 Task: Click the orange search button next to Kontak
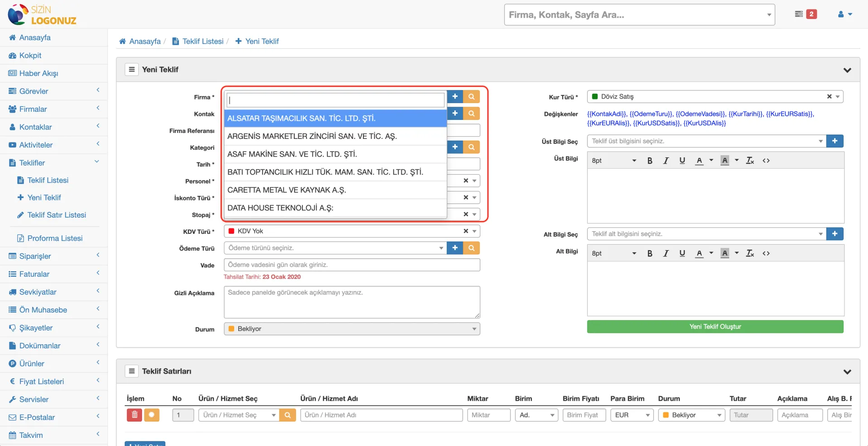[472, 114]
